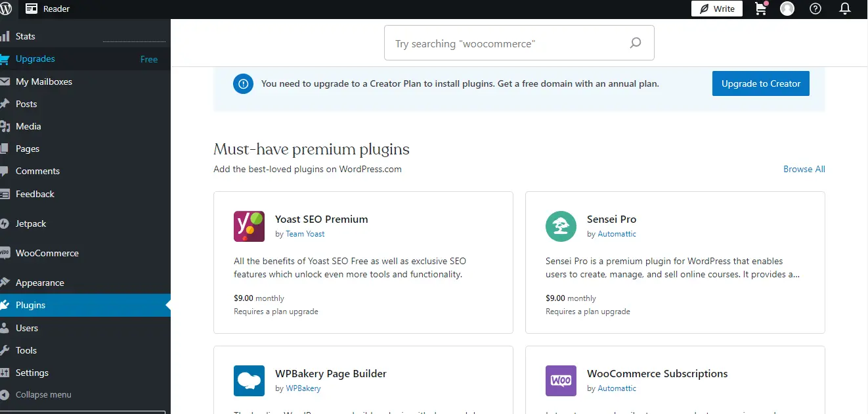Click the Sensei Pro tree logo
The image size is (868, 414).
[561, 226]
